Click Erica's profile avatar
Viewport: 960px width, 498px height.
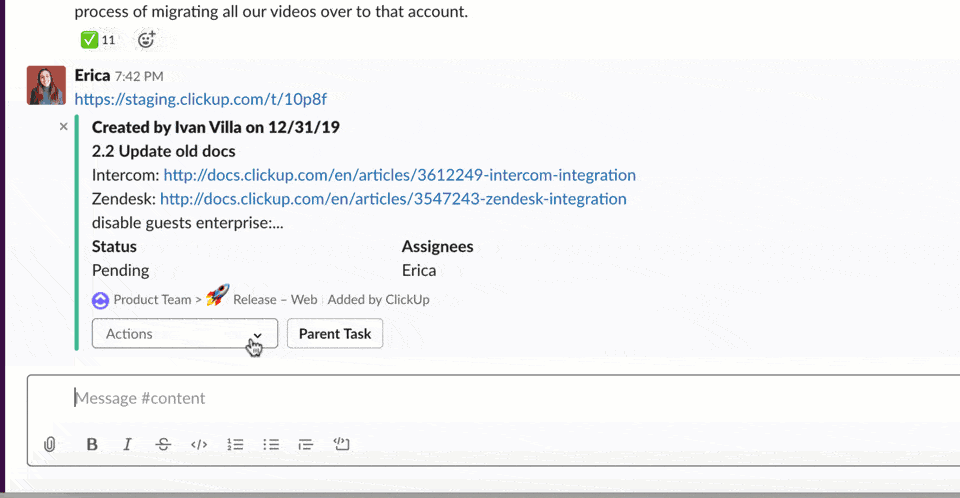pyautogui.click(x=46, y=85)
